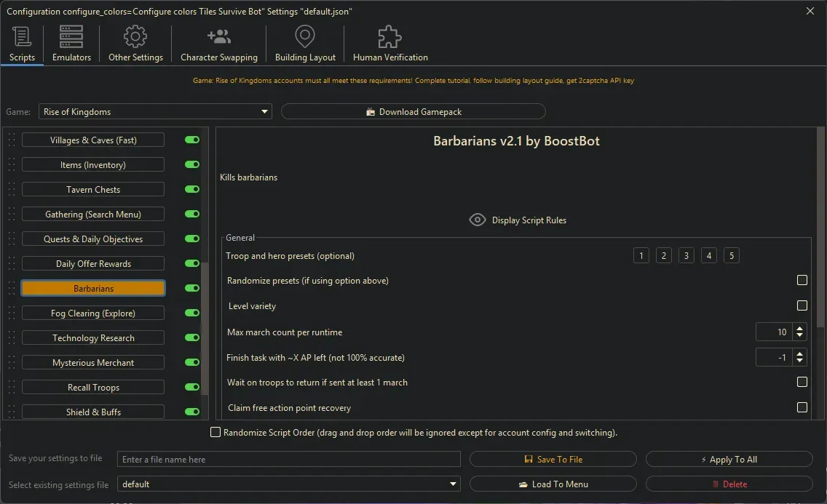Click drag handle beside Tavern Chests
This screenshot has height=504, width=827.
click(x=12, y=190)
